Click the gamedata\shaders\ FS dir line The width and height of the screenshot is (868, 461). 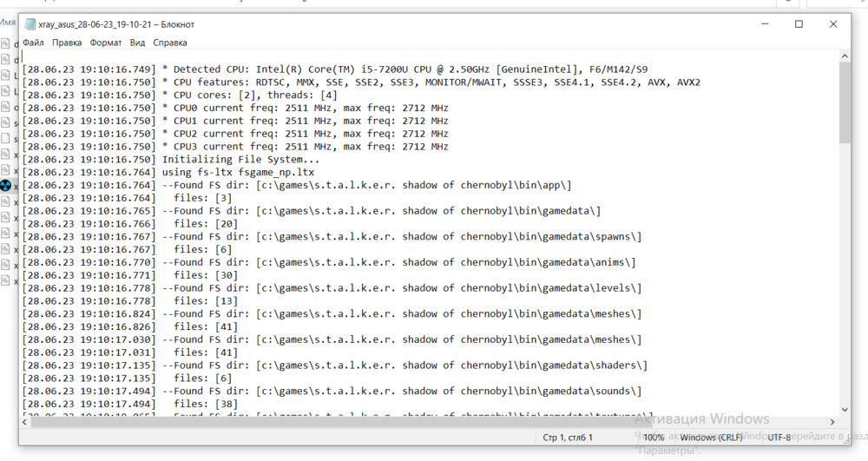(x=335, y=366)
